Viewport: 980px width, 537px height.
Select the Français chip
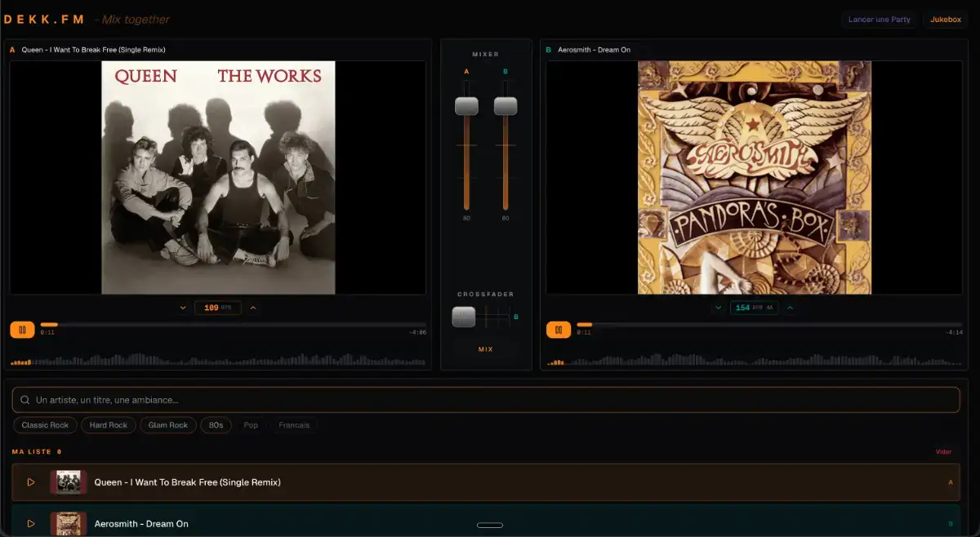coord(294,425)
